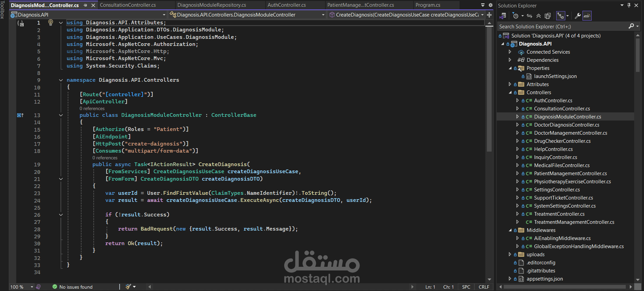The image size is (644, 291).
Task: Collapse the namespace block at line 9
Action: click(x=61, y=80)
